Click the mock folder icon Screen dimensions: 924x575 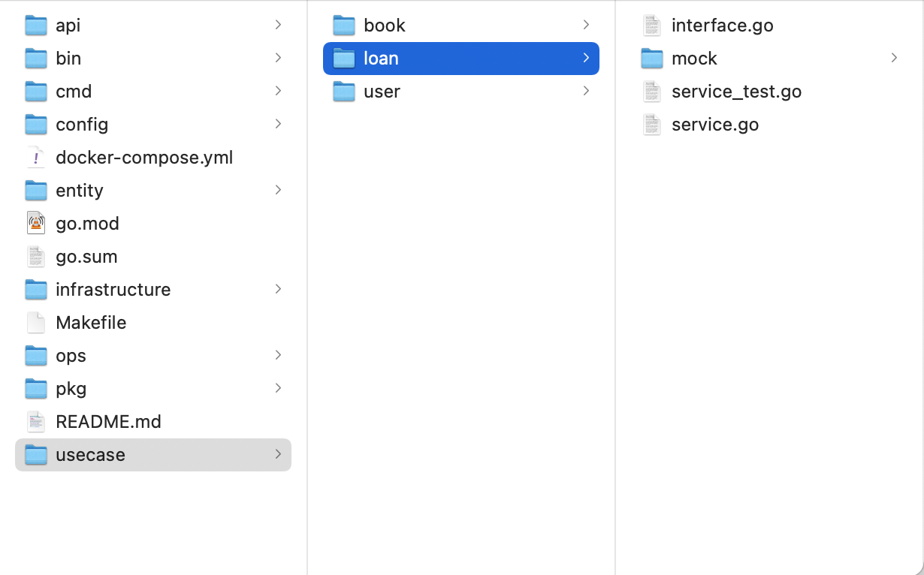click(652, 59)
